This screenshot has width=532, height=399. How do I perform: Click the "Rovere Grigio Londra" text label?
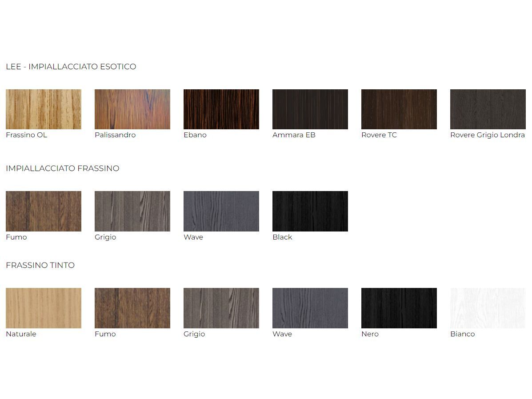pos(488,135)
